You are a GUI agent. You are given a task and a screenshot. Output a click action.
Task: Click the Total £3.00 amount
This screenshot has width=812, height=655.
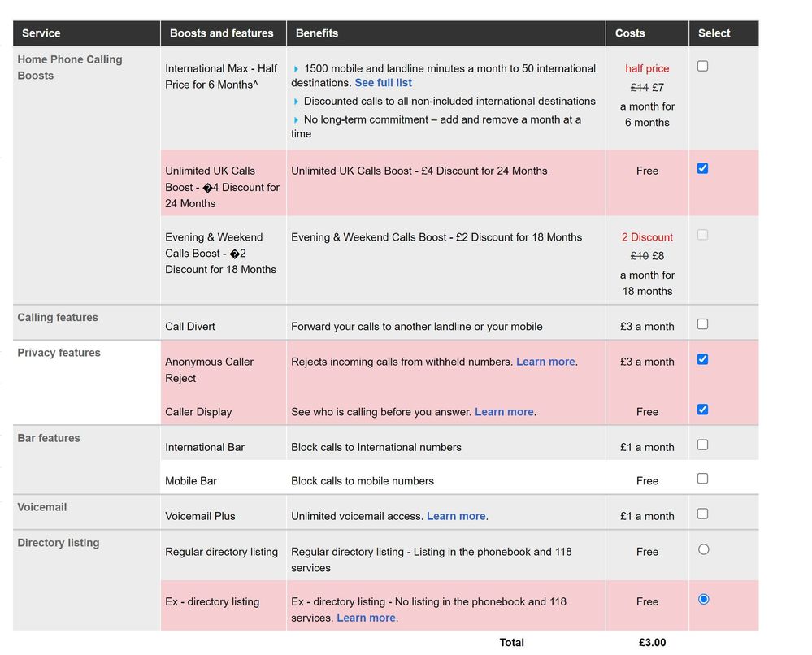point(652,643)
